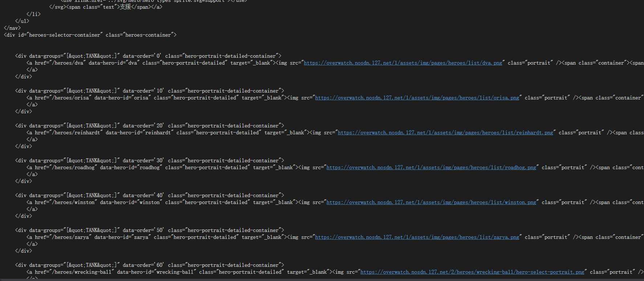Image resolution: width=644 pixels, height=281 pixels.
Task: Click the closing li tag line
Action: point(33,14)
